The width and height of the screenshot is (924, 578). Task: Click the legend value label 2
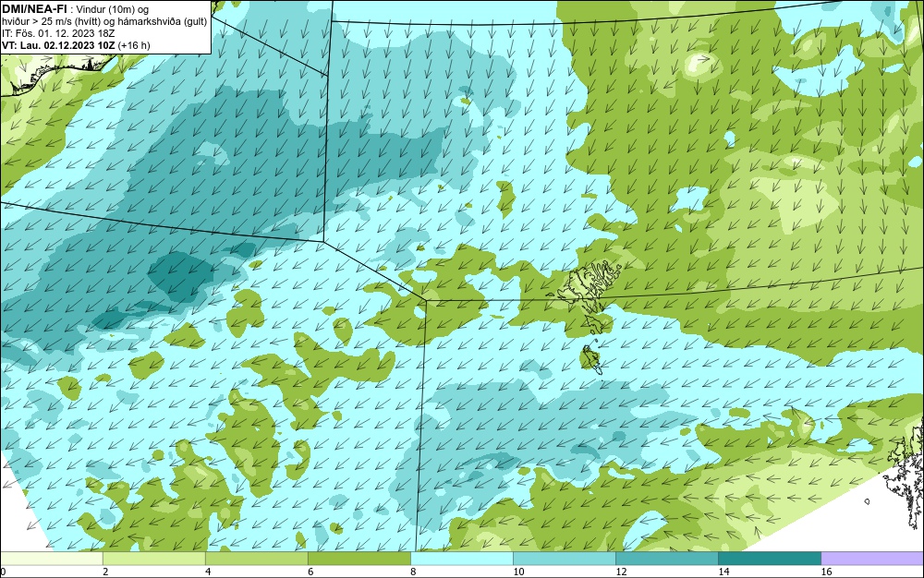click(x=105, y=572)
